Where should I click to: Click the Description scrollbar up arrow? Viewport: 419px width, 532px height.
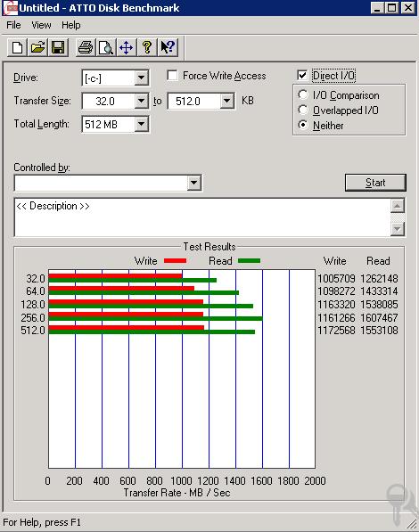tap(398, 206)
